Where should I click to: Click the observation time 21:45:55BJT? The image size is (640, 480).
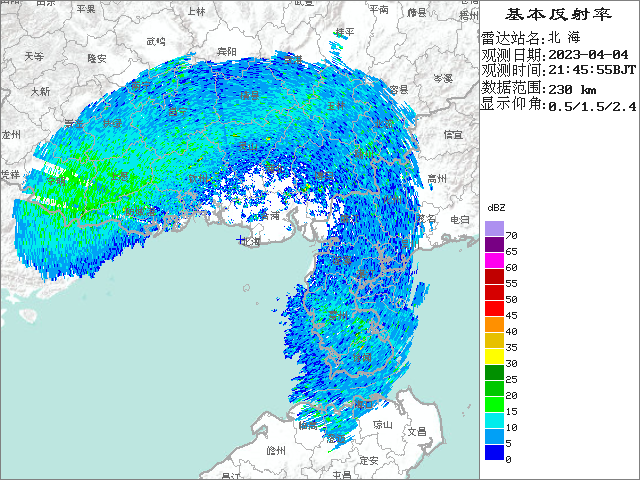592,70
